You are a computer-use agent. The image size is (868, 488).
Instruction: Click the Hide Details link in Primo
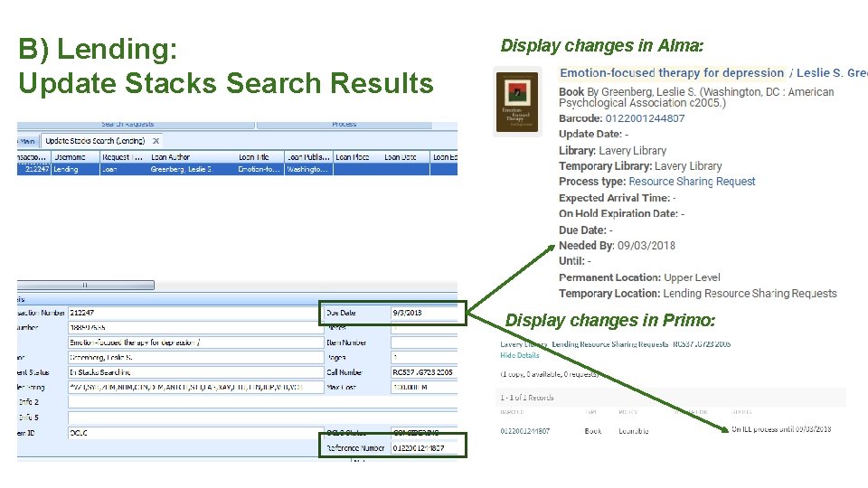(519, 355)
